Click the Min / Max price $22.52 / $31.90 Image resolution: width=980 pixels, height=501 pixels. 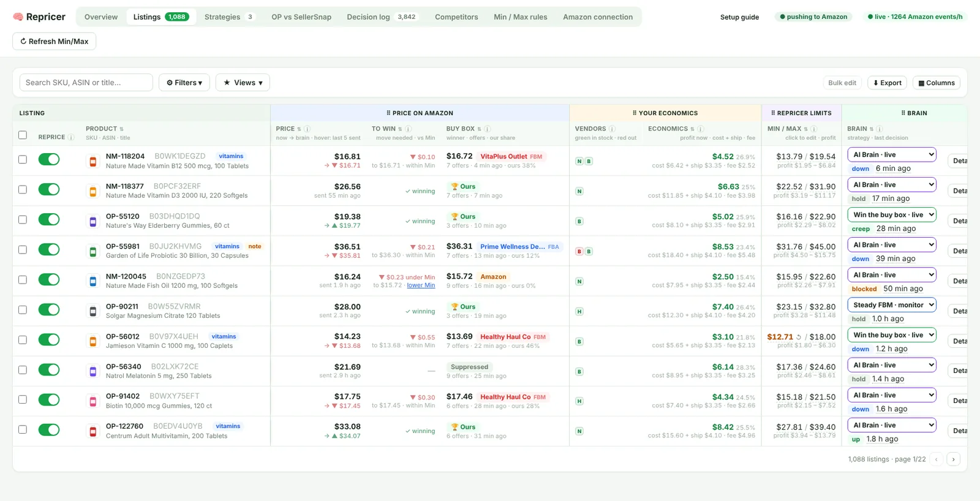(806, 187)
